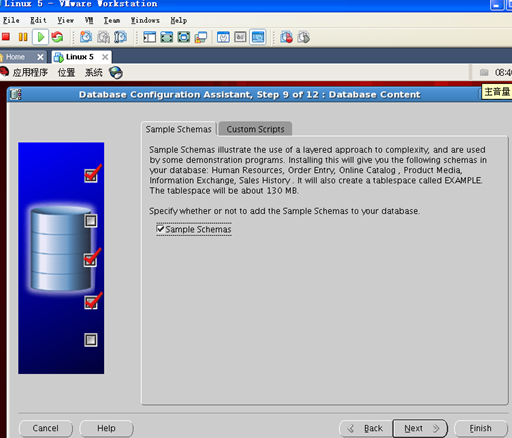This screenshot has width=512, height=438.
Task: Click the Red Hat applications icon
Action: coord(4,72)
